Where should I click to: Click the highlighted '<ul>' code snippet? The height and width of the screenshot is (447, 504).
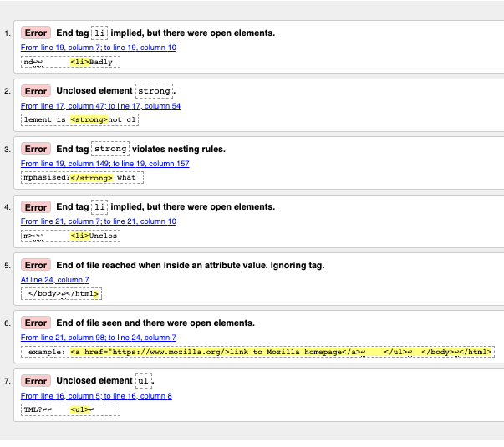pos(81,409)
